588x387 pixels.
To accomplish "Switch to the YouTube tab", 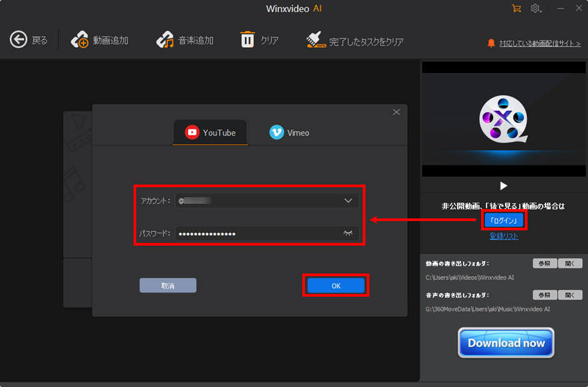I will (x=210, y=133).
